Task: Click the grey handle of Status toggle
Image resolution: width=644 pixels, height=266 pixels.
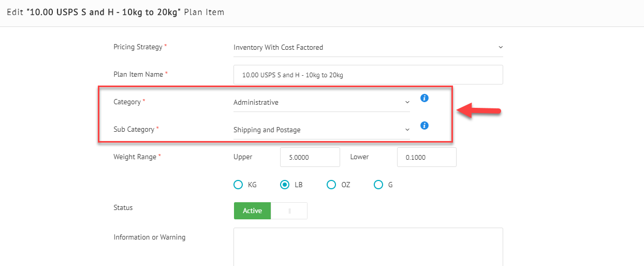Action: point(289,211)
